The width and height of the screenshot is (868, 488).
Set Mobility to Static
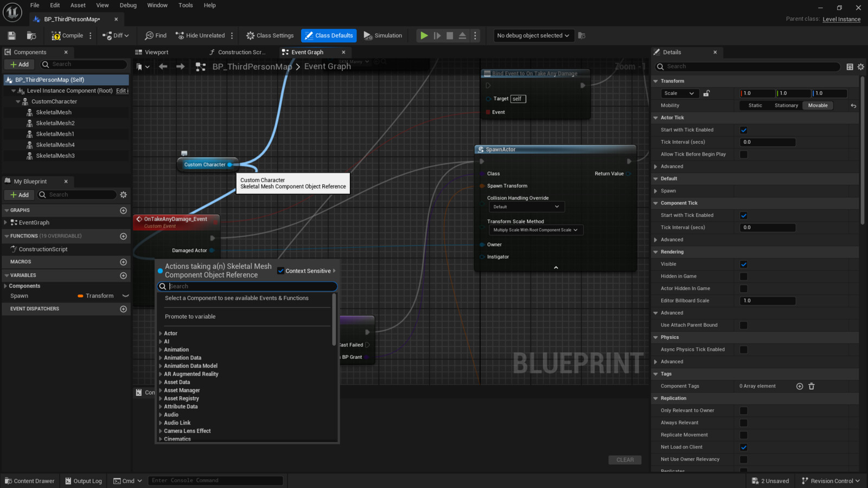[755, 106]
